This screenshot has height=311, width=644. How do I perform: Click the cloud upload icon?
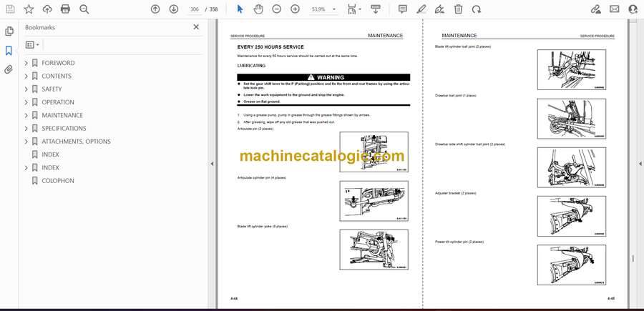(x=47, y=9)
